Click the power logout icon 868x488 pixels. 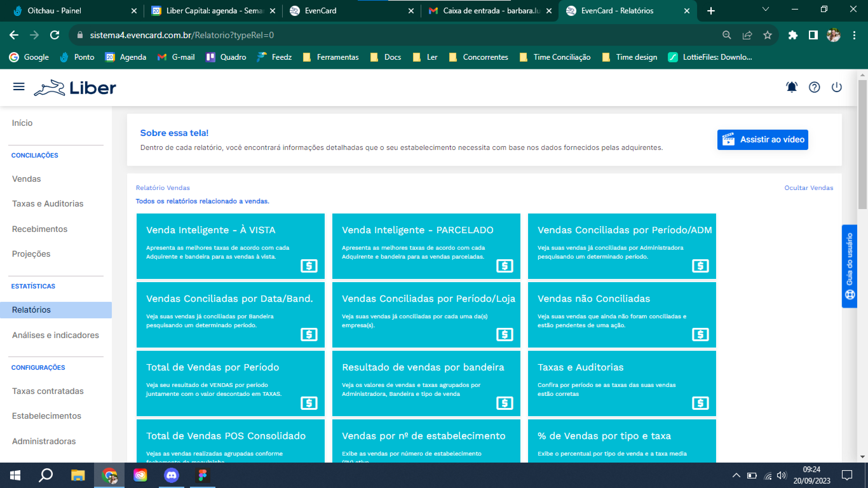(x=837, y=87)
